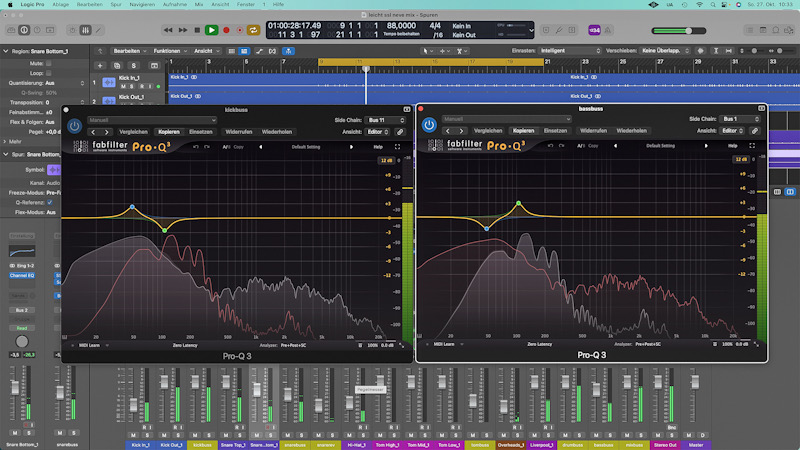Image resolution: width=800 pixels, height=450 pixels.
Task: Open the Ansicht Editor dropdown in bassbuss plugin
Action: (x=733, y=131)
